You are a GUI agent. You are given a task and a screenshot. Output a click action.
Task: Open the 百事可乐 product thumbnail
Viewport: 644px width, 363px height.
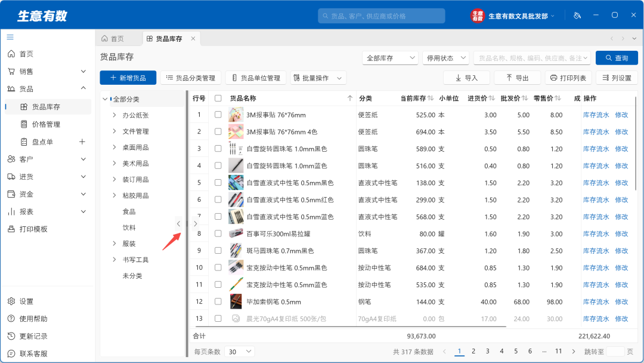coord(236,233)
